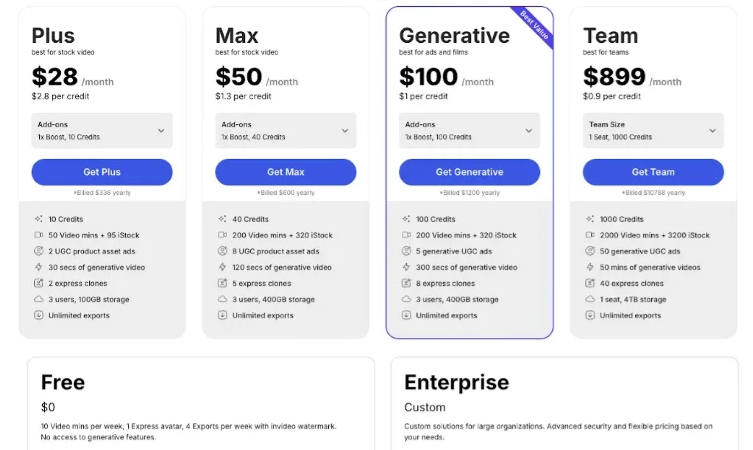Click the UGC icon next to 8 UGC product asset ads
The height and width of the screenshot is (450, 753).
pos(222,251)
